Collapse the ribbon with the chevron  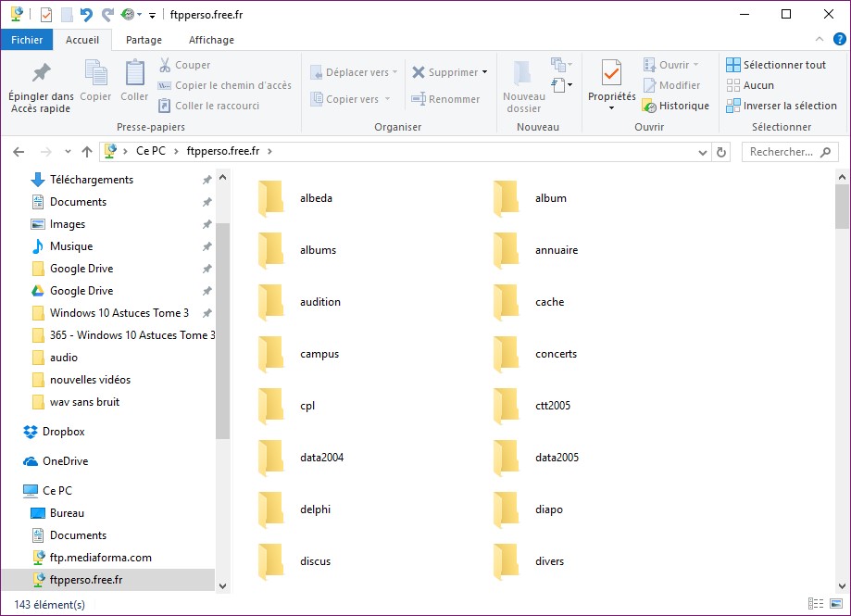(x=820, y=40)
